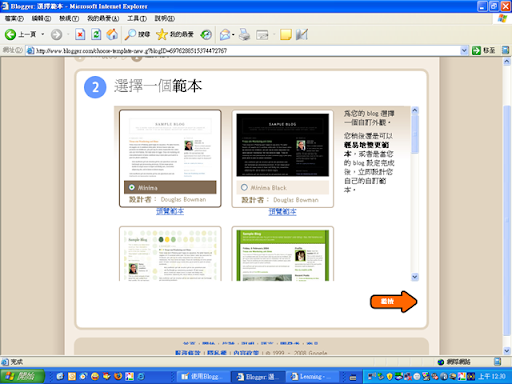Click the Stop loading icon
Image resolution: width=512 pixels, height=384 pixels.
(80, 34)
